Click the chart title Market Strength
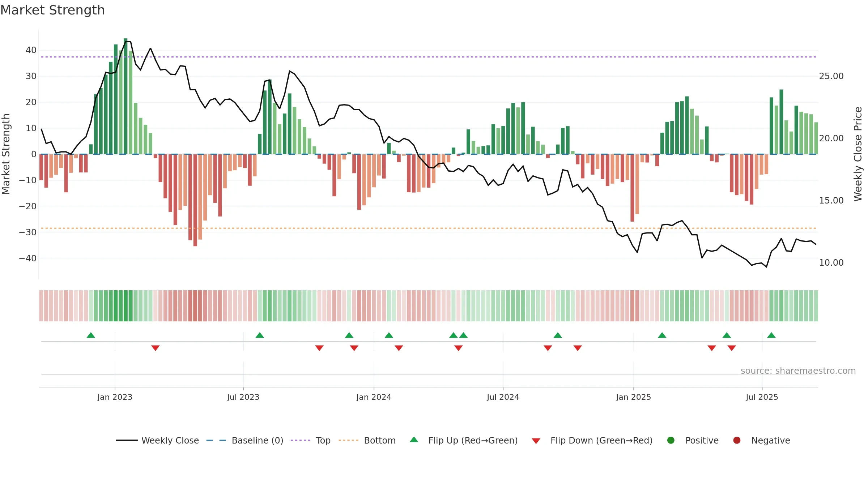The height and width of the screenshot is (488, 868). tap(52, 10)
